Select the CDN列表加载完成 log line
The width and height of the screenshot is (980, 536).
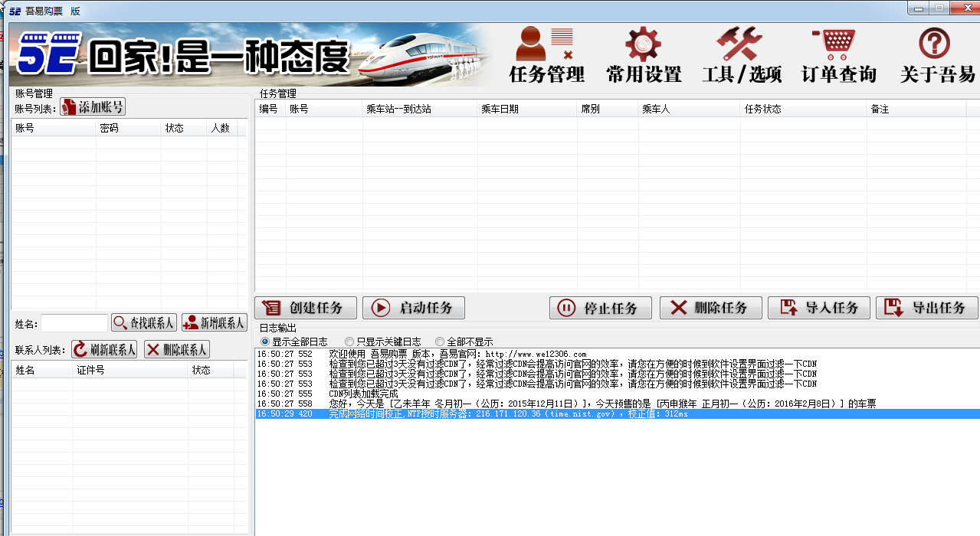pyautogui.click(x=617, y=394)
